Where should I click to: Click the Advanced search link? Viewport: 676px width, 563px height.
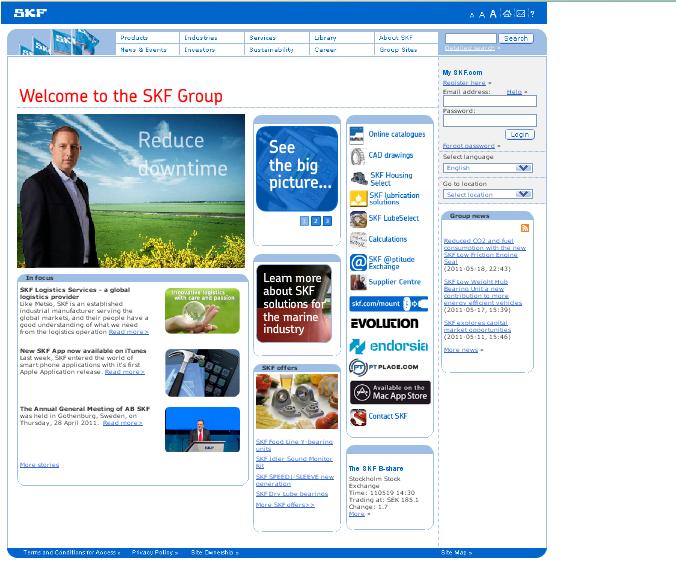pyautogui.click(x=470, y=48)
